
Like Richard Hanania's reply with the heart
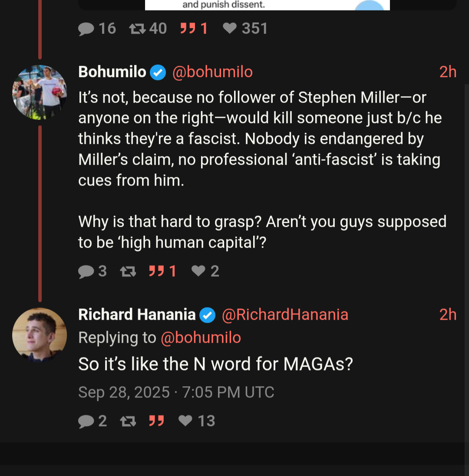(186, 421)
